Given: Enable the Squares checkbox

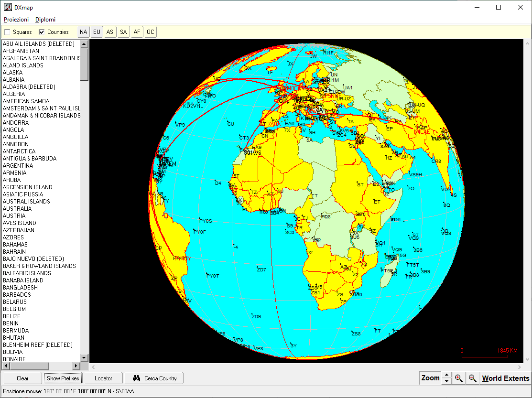Looking at the screenshot, I should (7, 32).
